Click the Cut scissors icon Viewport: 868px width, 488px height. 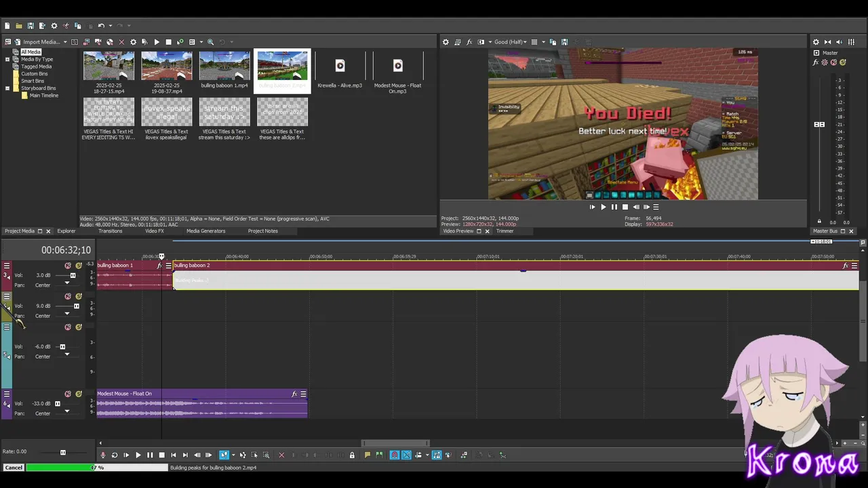click(x=66, y=26)
